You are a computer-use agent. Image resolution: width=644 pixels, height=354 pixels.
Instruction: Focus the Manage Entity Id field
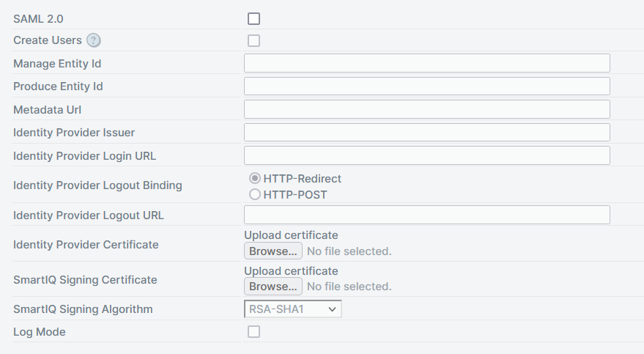tap(427, 63)
